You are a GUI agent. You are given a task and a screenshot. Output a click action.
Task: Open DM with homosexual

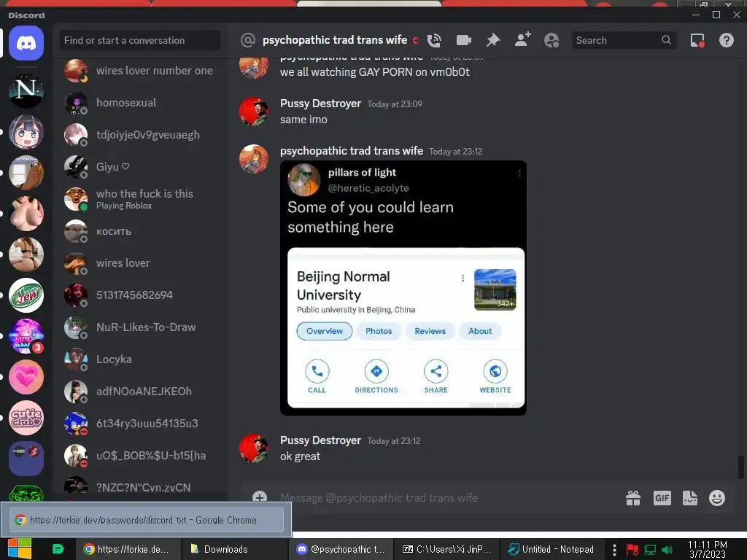click(140, 103)
